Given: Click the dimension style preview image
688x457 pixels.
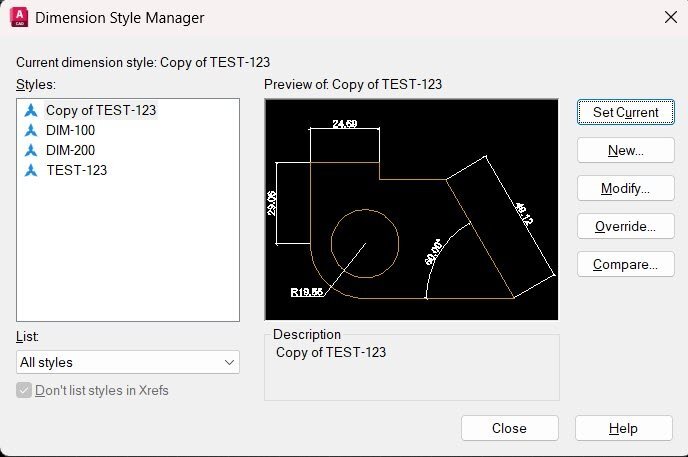Looking at the screenshot, I should pyautogui.click(x=411, y=208).
